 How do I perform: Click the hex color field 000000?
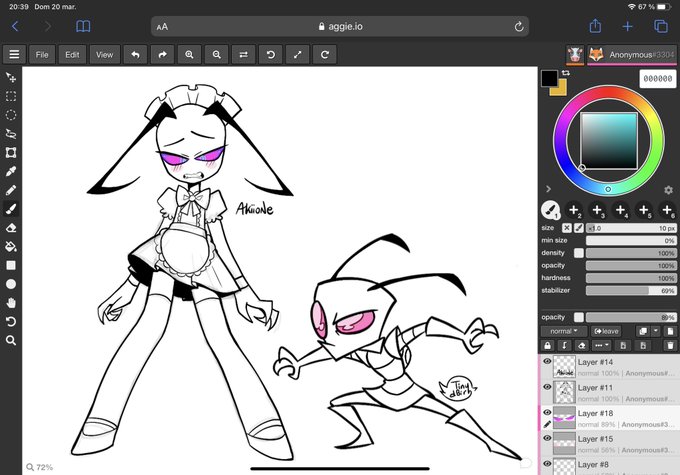point(658,79)
